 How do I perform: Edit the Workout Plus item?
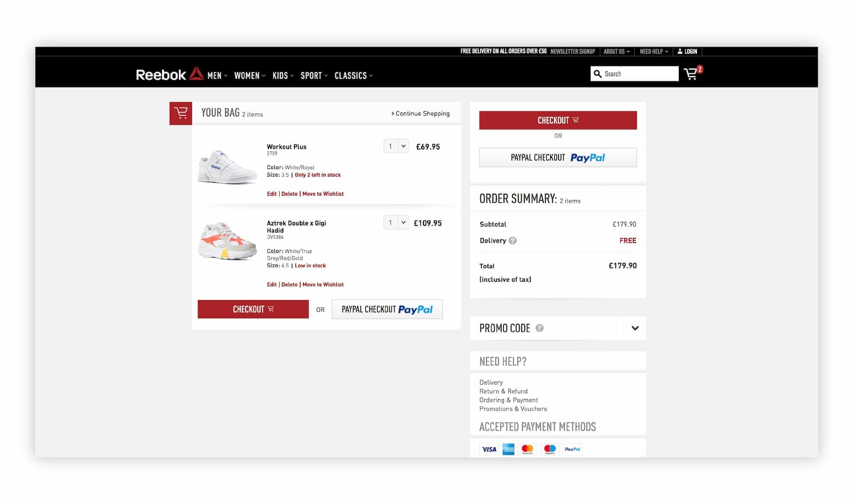[272, 194]
